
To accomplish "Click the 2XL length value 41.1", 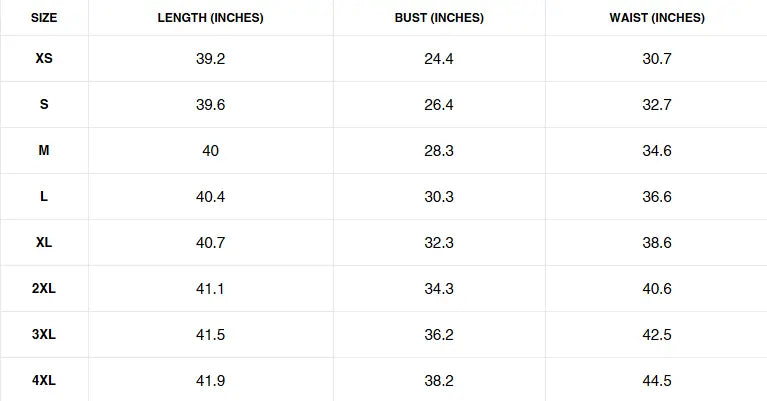I will [210, 289].
